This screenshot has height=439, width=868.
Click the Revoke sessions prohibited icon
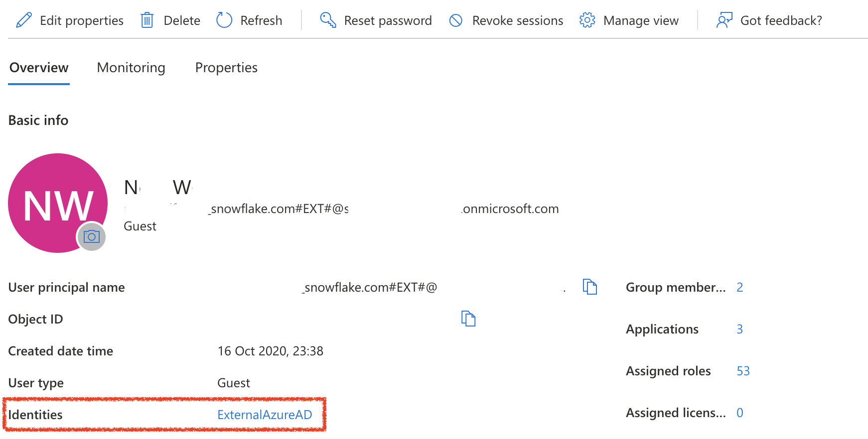(456, 20)
